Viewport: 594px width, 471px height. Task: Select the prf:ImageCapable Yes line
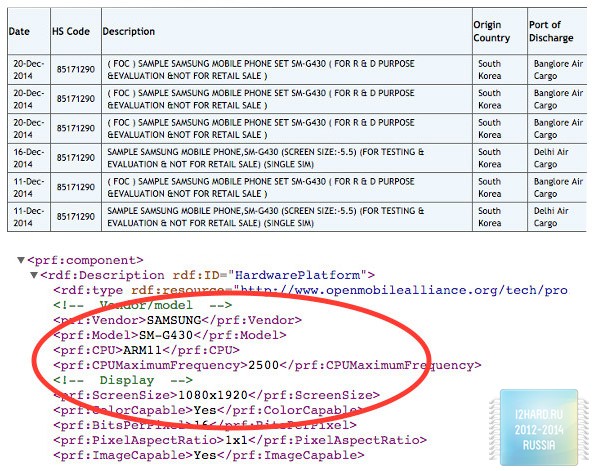pyautogui.click(x=209, y=455)
